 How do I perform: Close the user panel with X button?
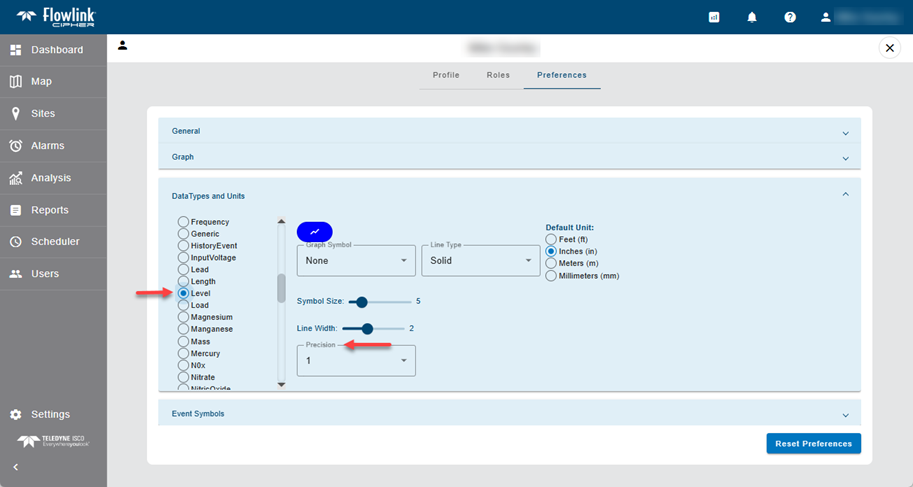click(888, 47)
